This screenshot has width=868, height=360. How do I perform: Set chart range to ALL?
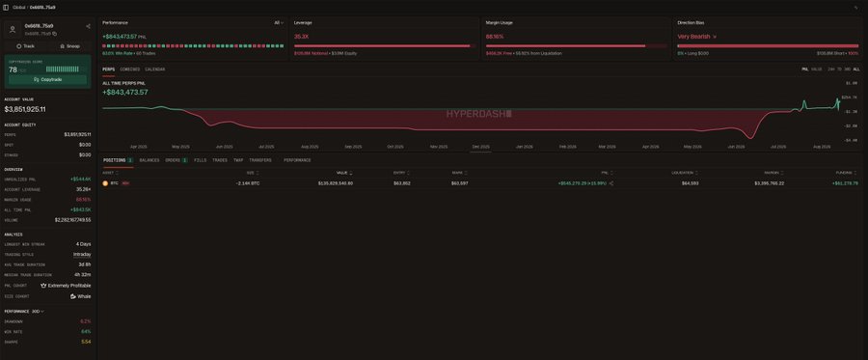pos(855,69)
